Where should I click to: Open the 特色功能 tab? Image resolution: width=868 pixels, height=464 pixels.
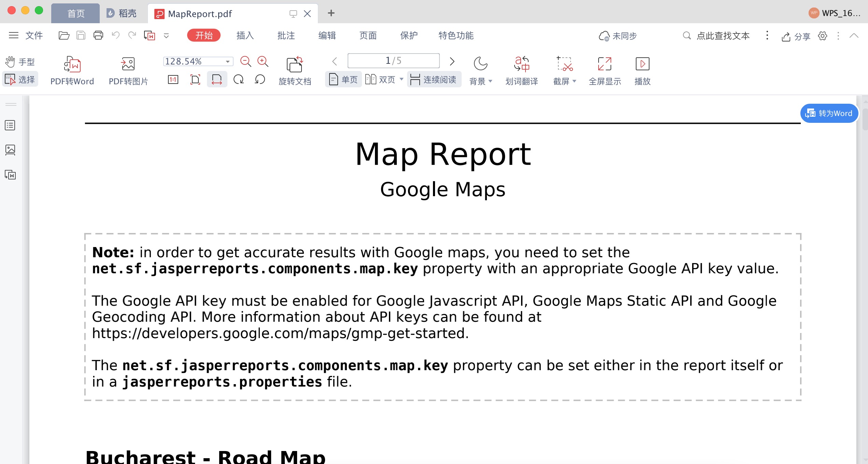(x=456, y=35)
